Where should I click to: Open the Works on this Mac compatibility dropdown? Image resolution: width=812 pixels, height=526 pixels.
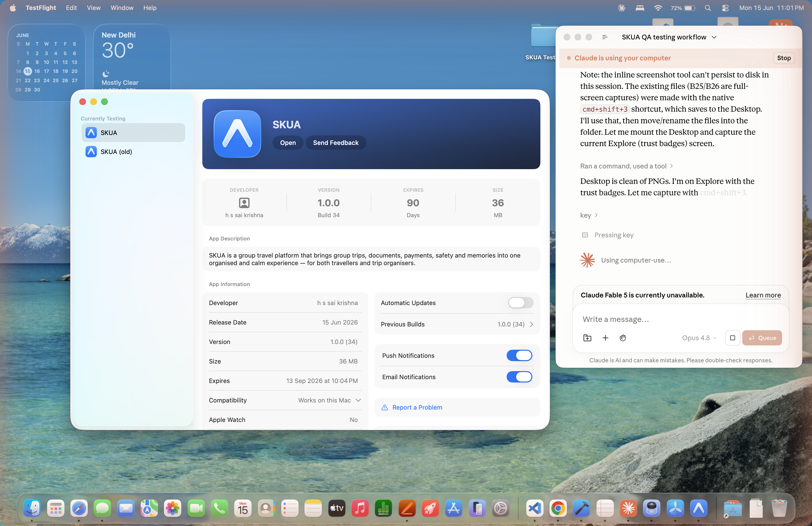tap(329, 400)
